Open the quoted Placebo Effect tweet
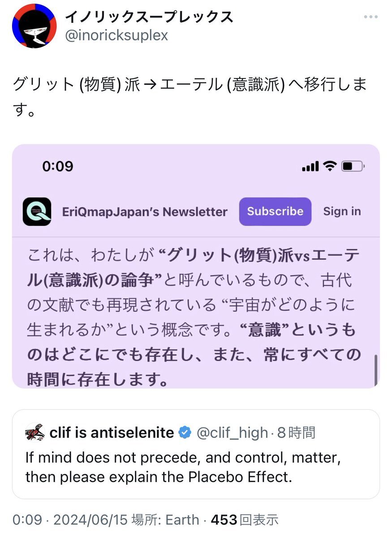 tap(196, 454)
